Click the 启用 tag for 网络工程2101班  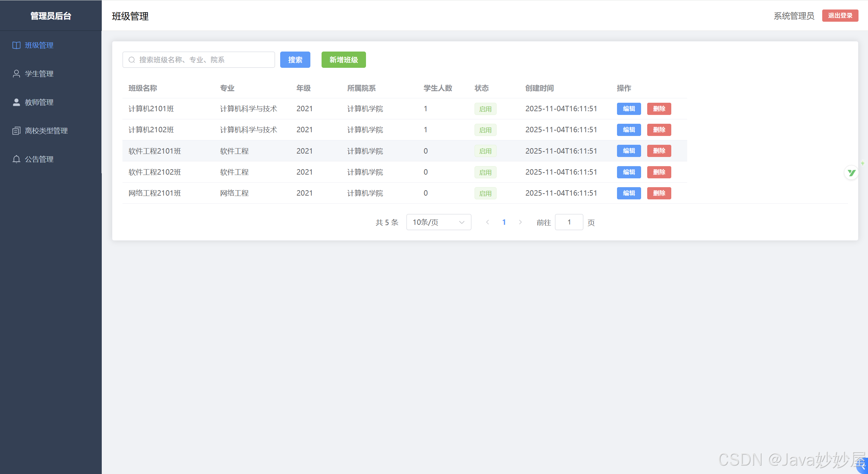[x=485, y=194]
